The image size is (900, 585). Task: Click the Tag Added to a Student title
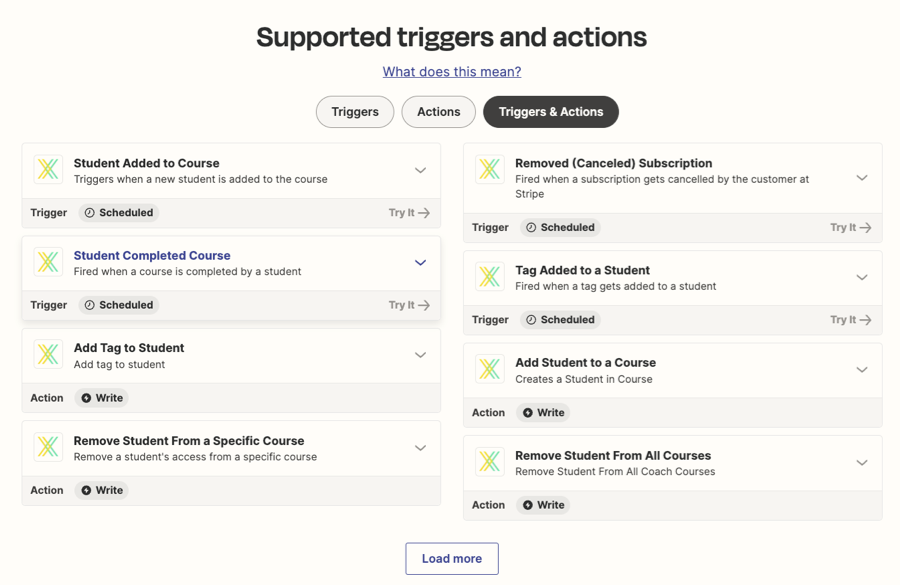pos(583,270)
